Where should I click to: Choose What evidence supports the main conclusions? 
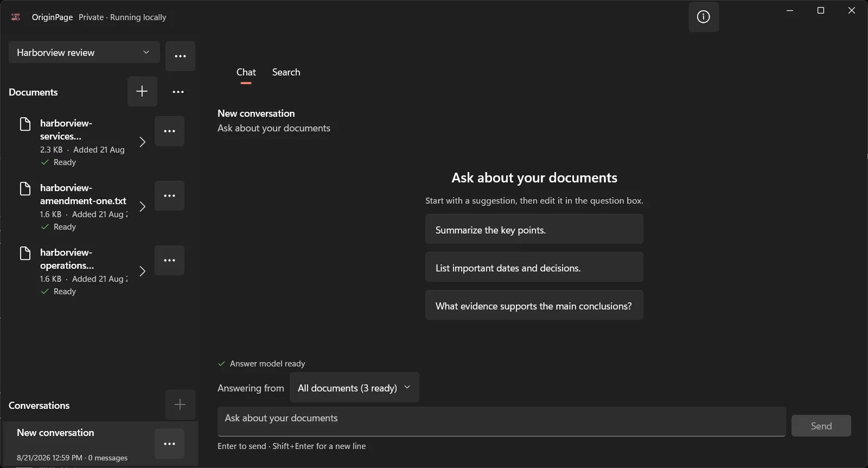[x=534, y=305]
